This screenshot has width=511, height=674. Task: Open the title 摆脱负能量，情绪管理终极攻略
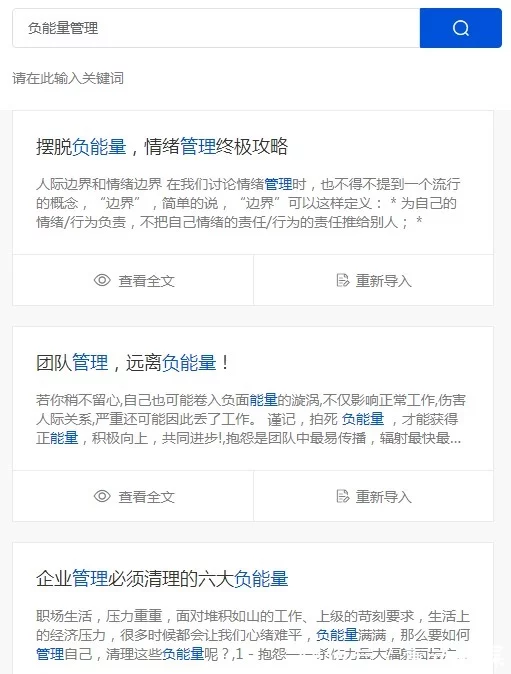pyautogui.click(x=162, y=147)
